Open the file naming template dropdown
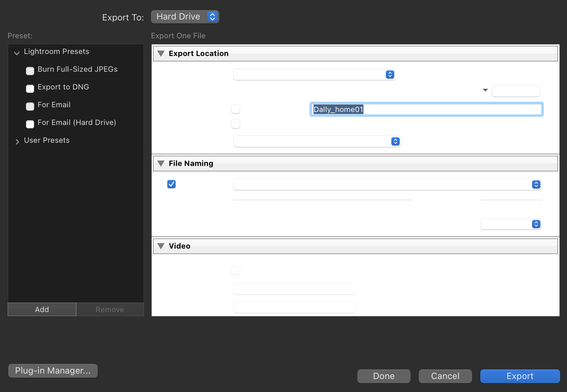 tap(387, 184)
